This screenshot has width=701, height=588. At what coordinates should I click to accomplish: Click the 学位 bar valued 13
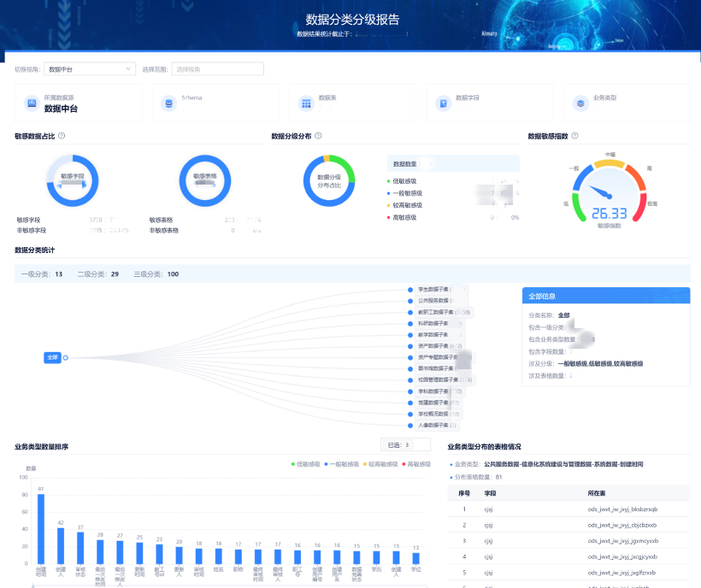[415, 558]
